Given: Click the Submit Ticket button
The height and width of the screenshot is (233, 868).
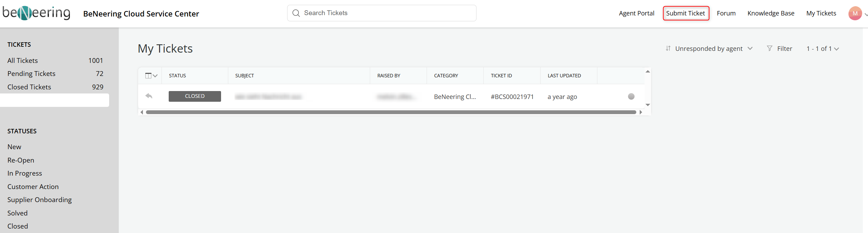Looking at the screenshot, I should tap(686, 13).
